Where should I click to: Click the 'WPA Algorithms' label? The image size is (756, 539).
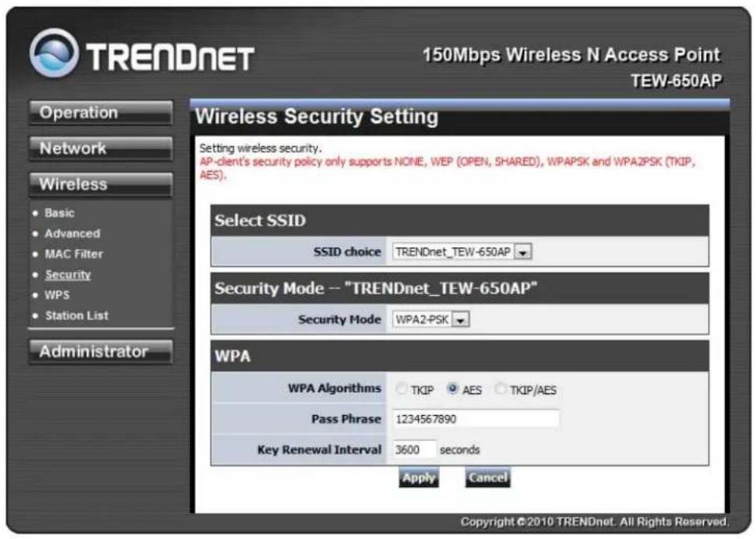pyautogui.click(x=334, y=389)
